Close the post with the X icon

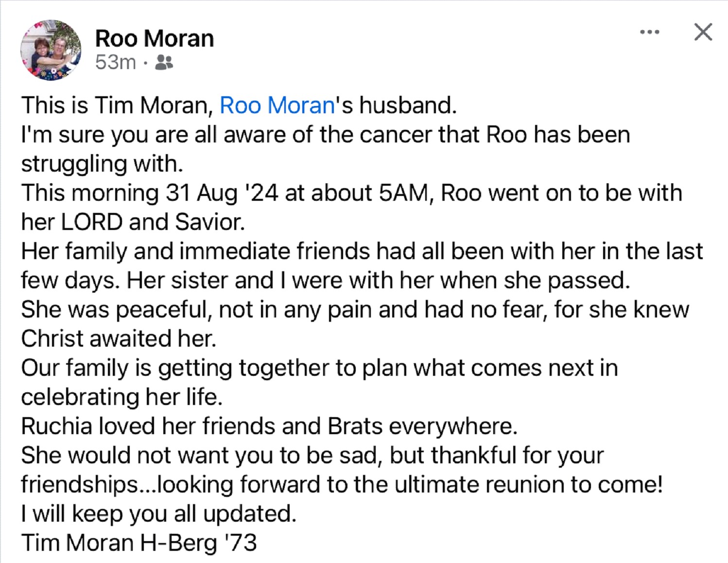(703, 32)
